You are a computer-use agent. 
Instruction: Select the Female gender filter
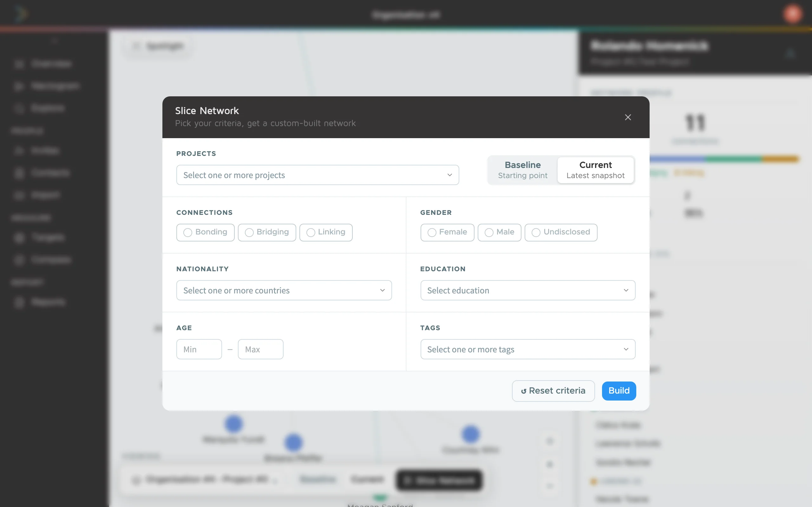(447, 232)
